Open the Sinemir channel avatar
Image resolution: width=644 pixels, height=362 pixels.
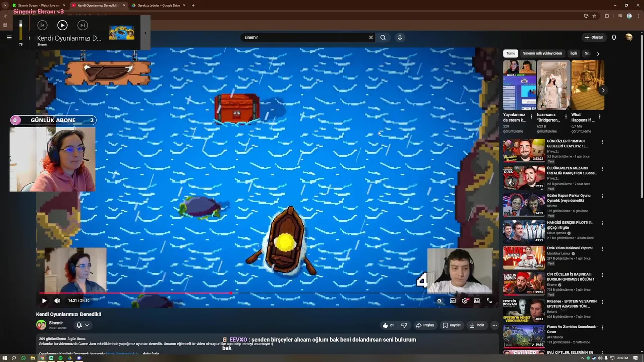point(41,325)
